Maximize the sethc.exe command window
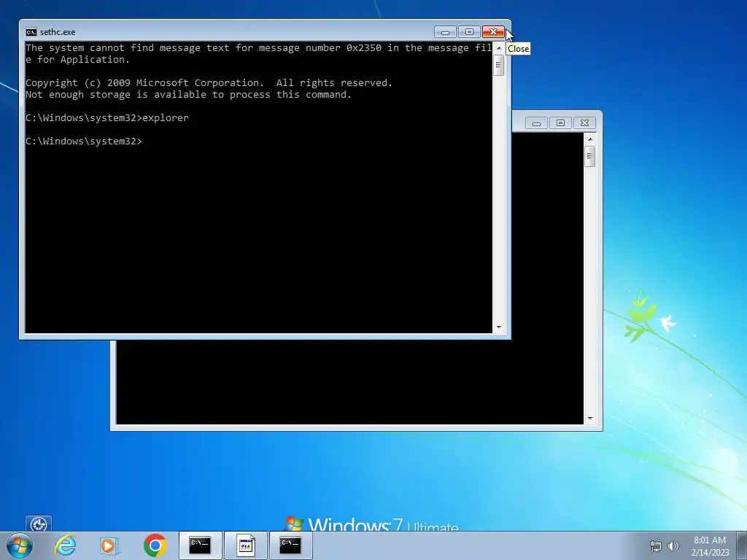The height and width of the screenshot is (560, 747). click(x=469, y=31)
